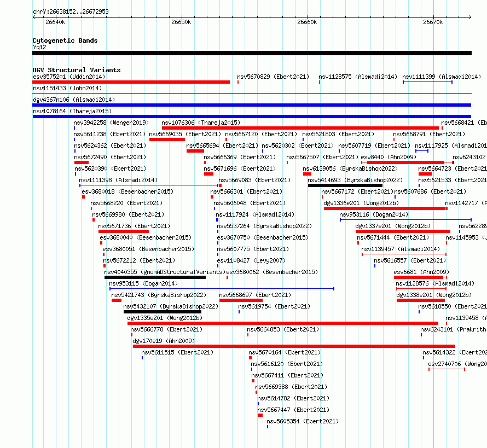
Task: Open nsv1128575 (Alsmadi2014) variant
Action: (x=358, y=77)
